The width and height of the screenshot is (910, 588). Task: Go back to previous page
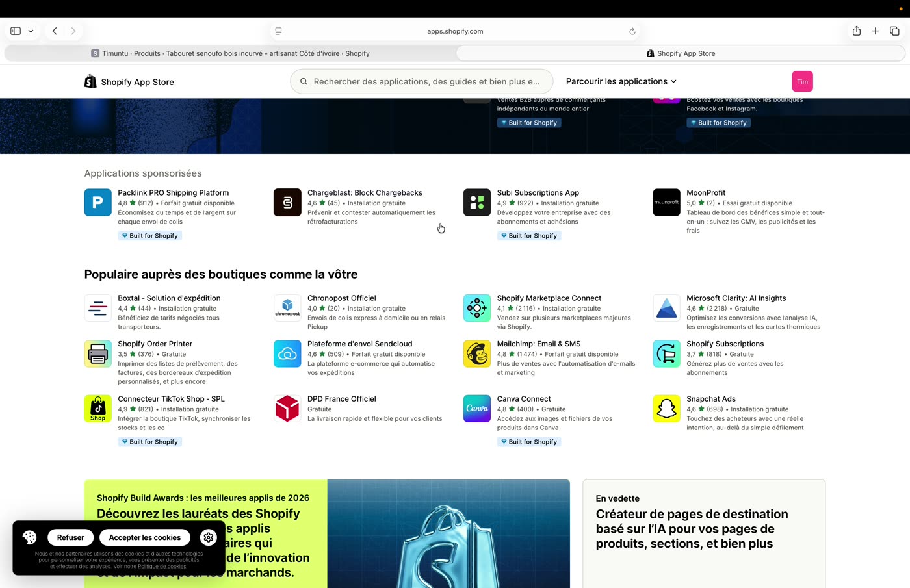(x=55, y=31)
